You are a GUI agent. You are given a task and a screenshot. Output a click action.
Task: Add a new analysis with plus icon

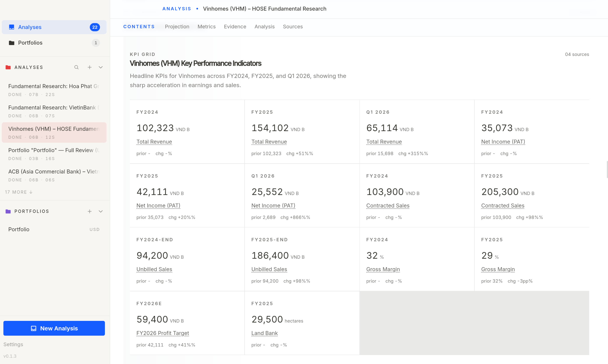(x=90, y=67)
